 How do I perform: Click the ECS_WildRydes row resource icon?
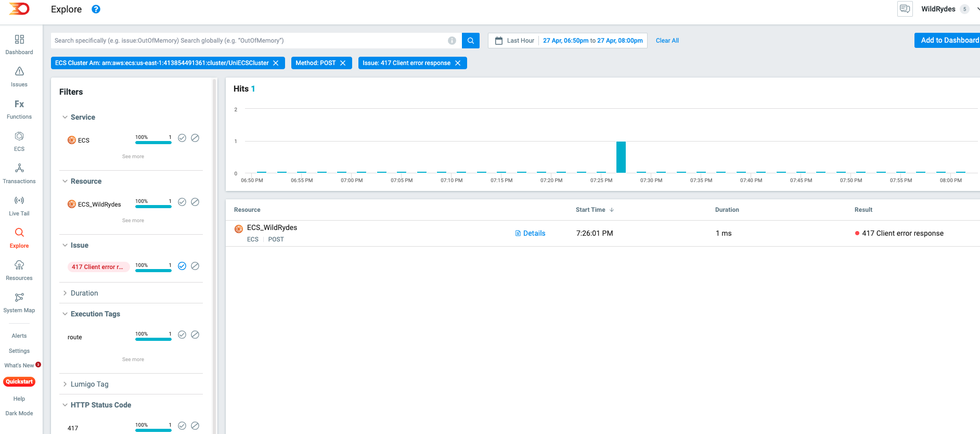coord(239,229)
